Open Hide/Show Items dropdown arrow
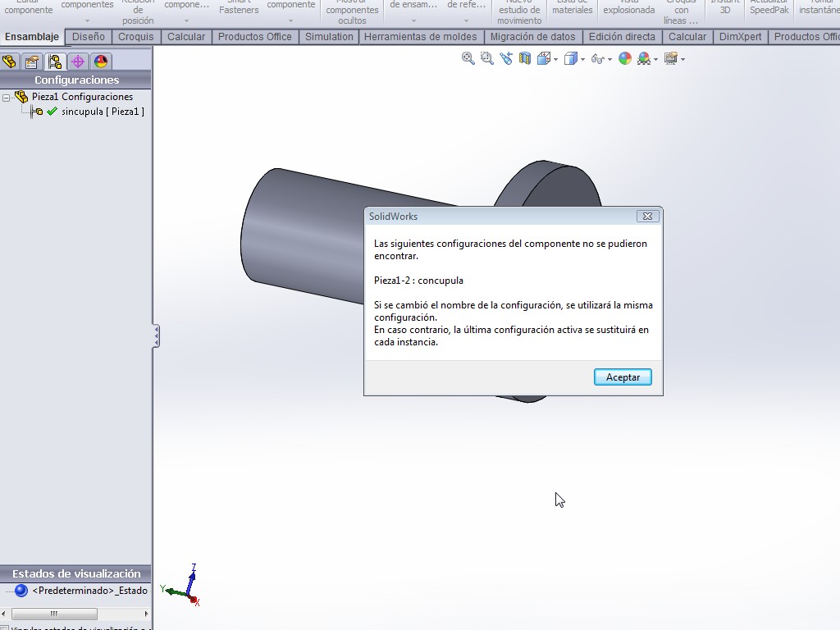This screenshot has width=840, height=630. click(610, 59)
